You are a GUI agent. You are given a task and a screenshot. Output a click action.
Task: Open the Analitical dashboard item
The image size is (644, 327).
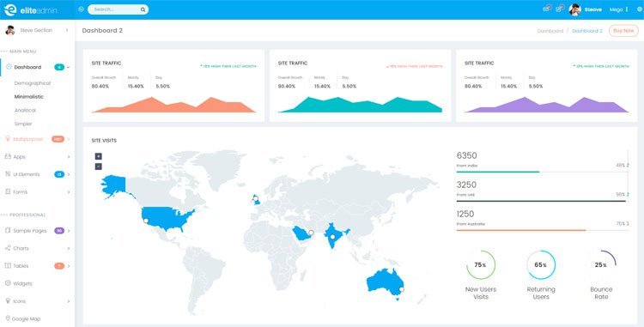point(25,111)
